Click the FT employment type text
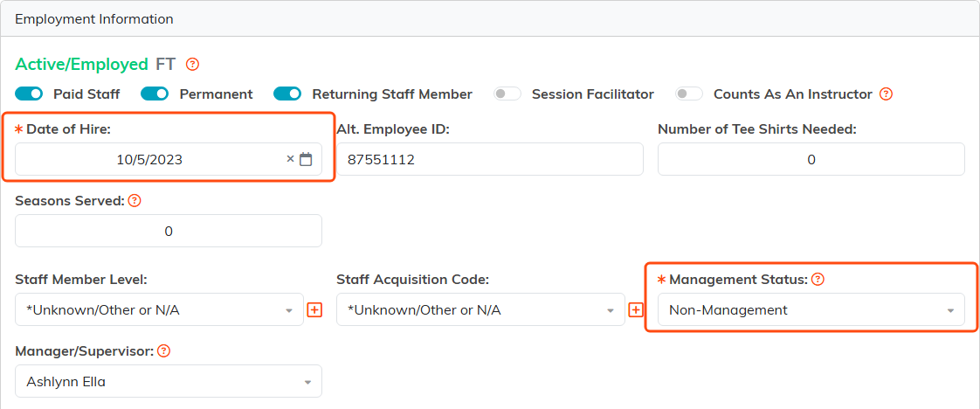Viewport: 980px width, 409px height. coord(166,64)
